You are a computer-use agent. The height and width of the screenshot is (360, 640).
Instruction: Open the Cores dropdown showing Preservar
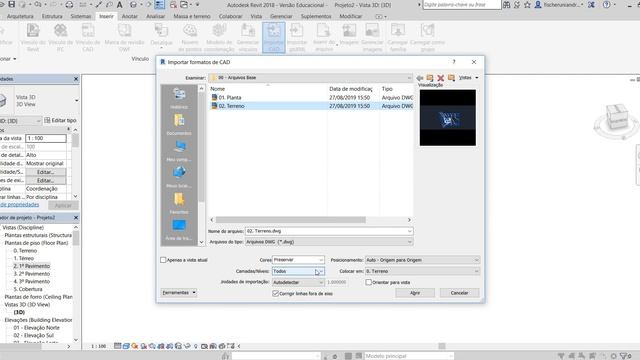298,260
